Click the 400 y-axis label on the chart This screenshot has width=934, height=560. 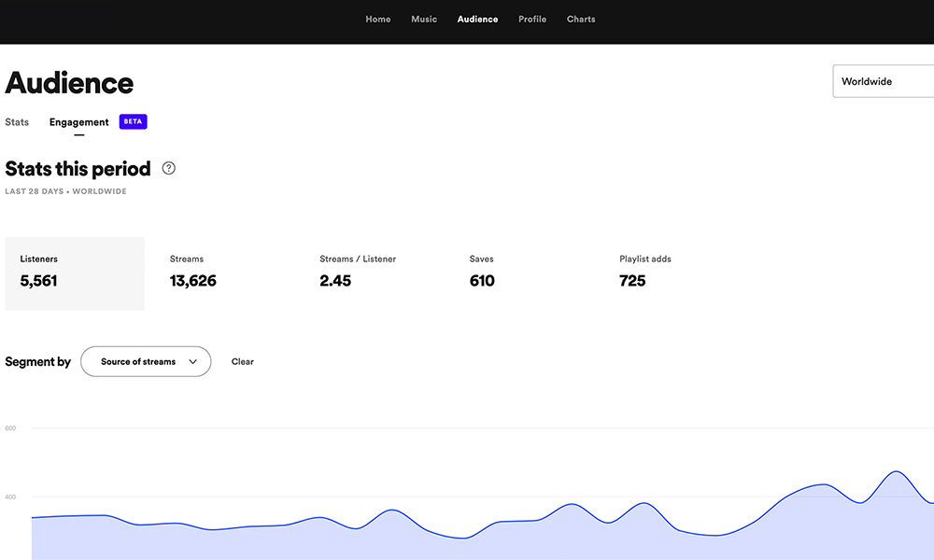10,497
